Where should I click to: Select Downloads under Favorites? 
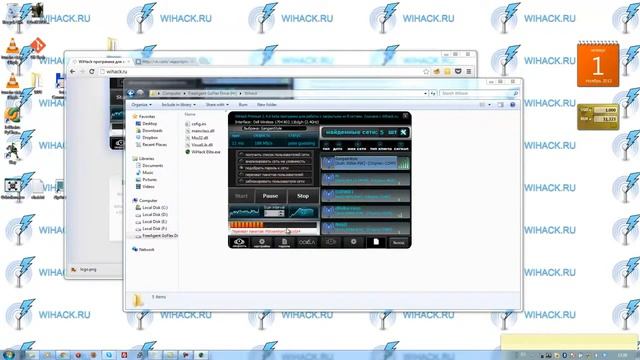149,131
